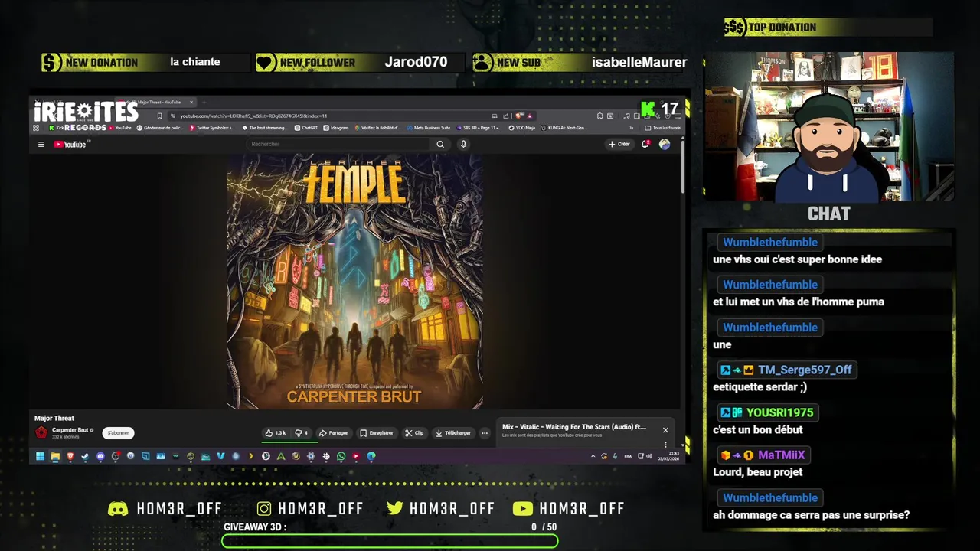Click the YouTube HOM3R_OFF overlay logo
Viewport: 980px width, 551px height.
(523, 509)
